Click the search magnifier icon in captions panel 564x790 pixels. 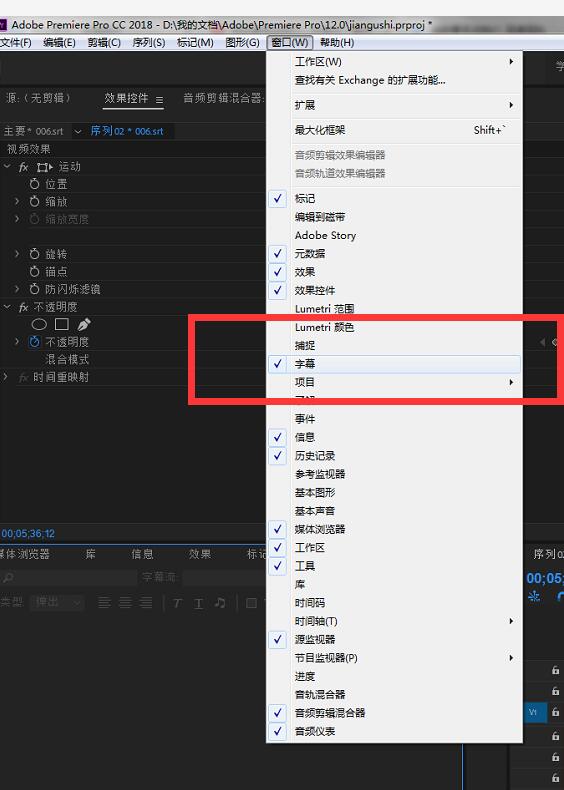pos(8,577)
